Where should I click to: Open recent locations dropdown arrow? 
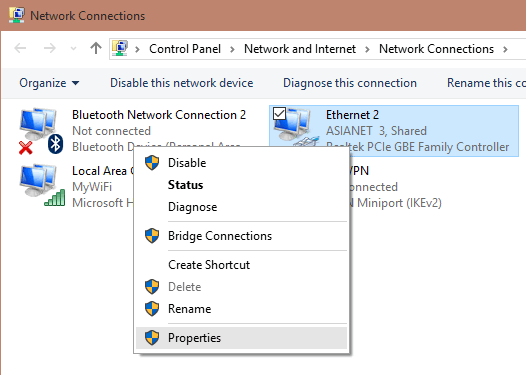tap(73, 49)
